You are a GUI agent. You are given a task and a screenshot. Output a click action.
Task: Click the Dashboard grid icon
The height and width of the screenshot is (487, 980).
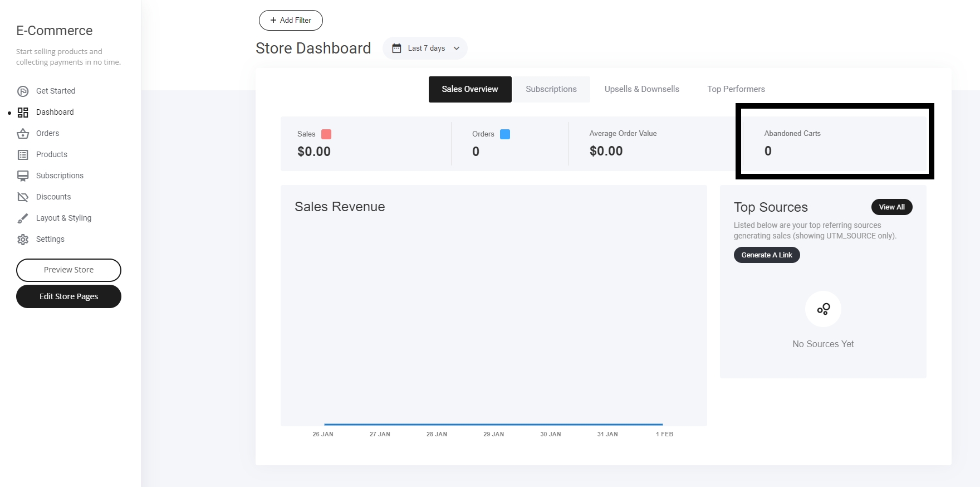click(x=23, y=113)
